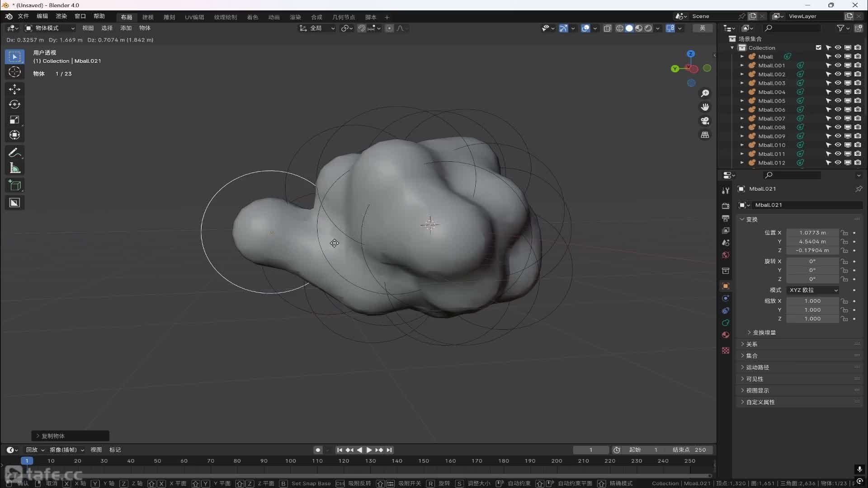Click the Scale X value field

812,301
